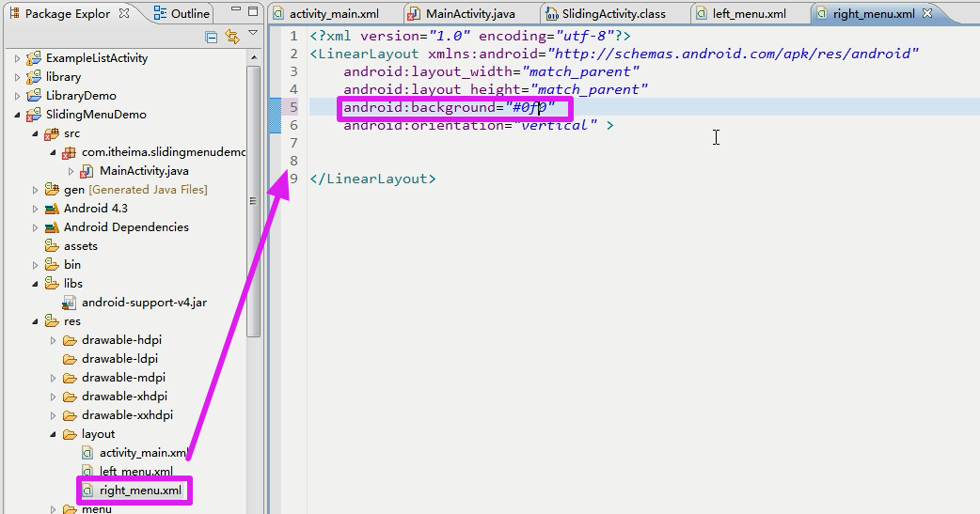Collapse the SlidingMenuDemo project
This screenshot has height=514, width=980.
pos(18,115)
